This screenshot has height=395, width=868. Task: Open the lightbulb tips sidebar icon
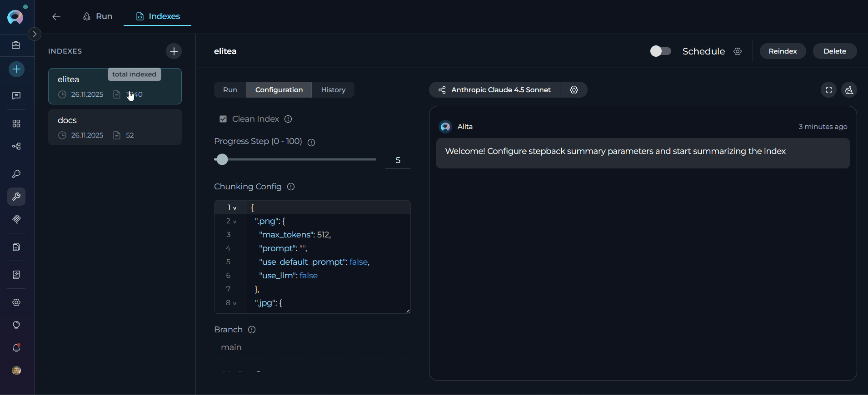pyautogui.click(x=16, y=325)
